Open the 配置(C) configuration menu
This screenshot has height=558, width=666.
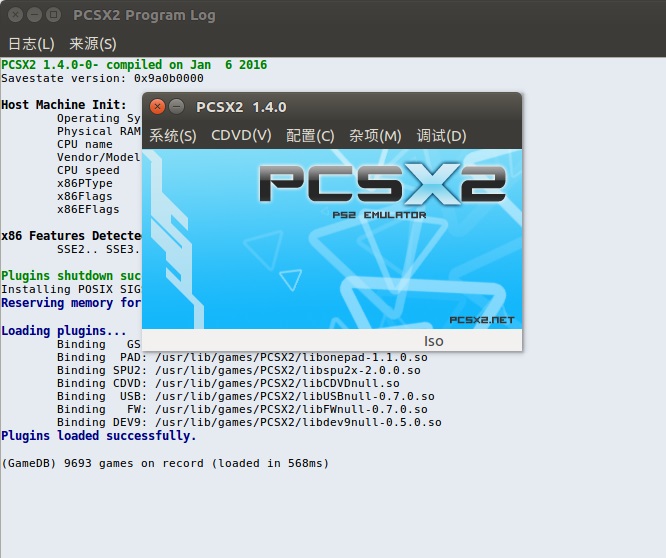click(310, 136)
